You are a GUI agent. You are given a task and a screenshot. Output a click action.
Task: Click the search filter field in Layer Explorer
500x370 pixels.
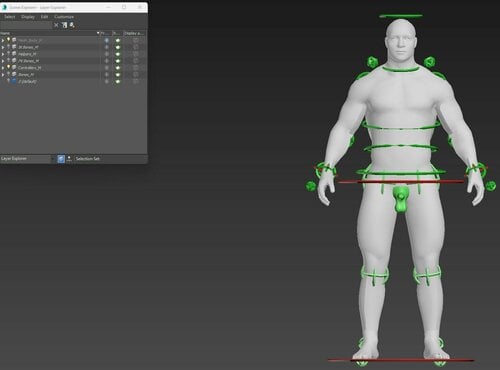tap(26, 25)
